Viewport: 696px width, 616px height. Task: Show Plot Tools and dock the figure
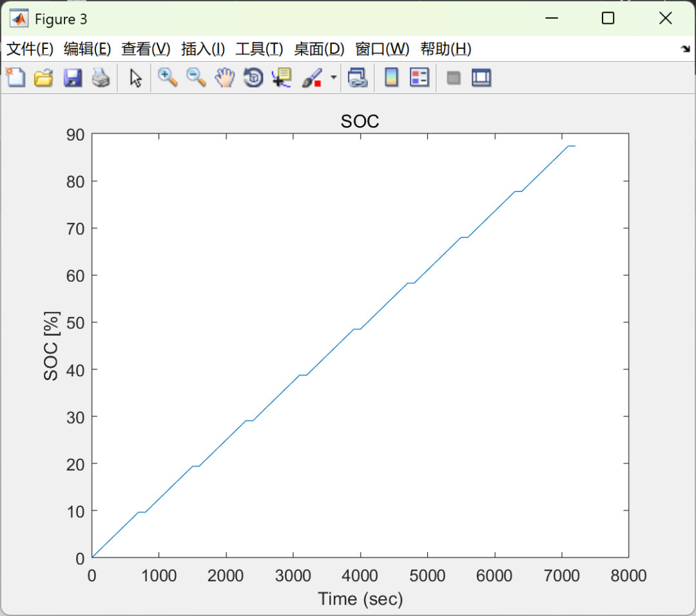[x=481, y=77]
